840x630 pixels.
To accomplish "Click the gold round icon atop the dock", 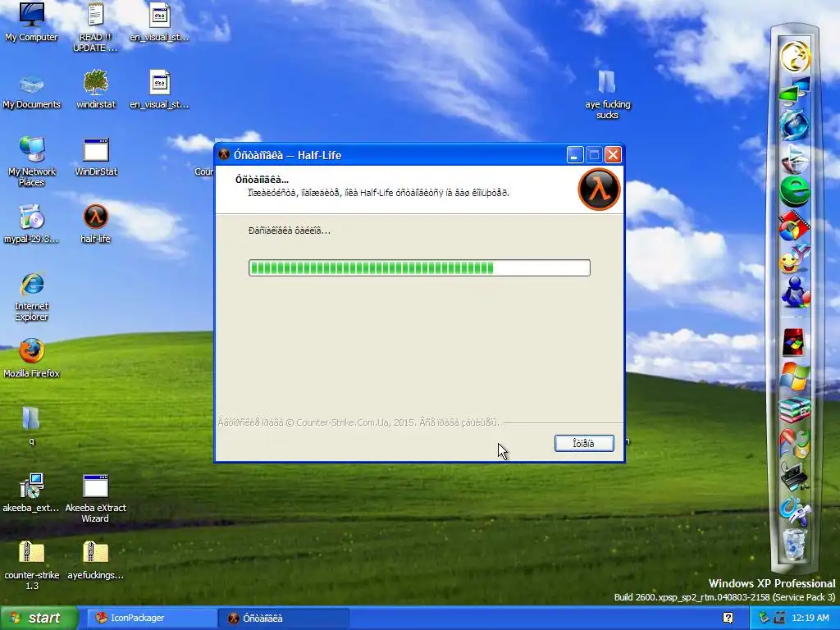I will click(795, 57).
